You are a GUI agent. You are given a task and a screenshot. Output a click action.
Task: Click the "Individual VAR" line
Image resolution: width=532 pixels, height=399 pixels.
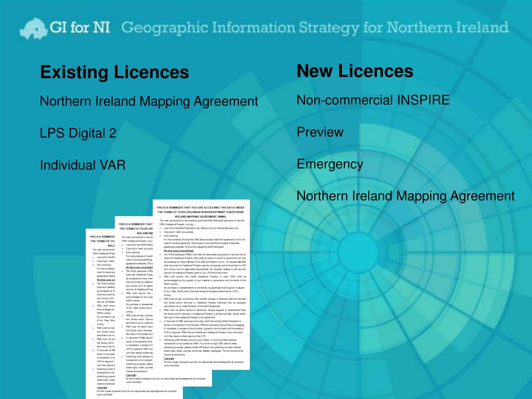click(83, 165)
